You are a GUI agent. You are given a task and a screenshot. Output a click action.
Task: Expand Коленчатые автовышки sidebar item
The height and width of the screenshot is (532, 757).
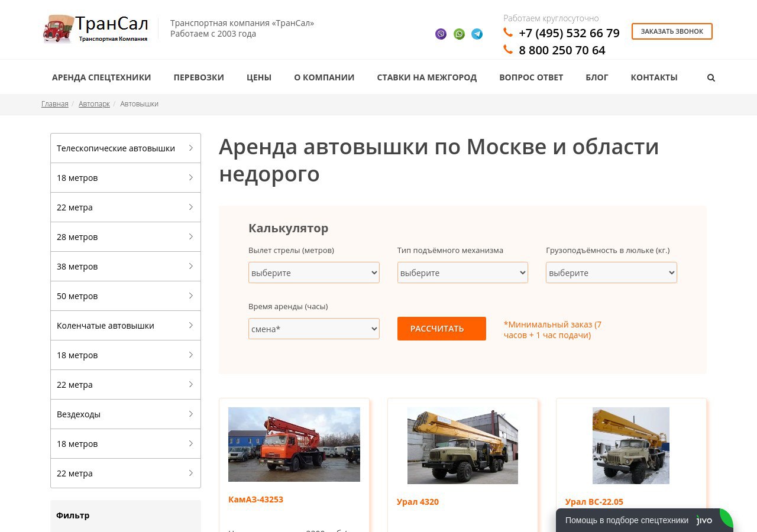tap(125, 326)
